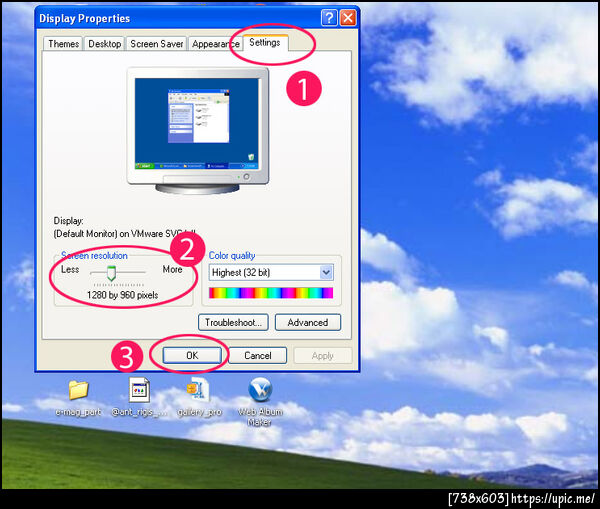Open the Appearance tab
This screenshot has height=509, width=600.
[x=215, y=44]
